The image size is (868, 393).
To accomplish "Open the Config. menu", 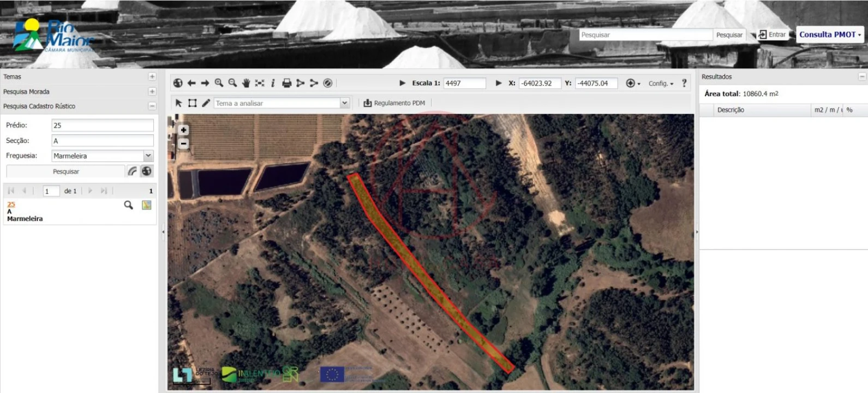I will click(x=661, y=84).
